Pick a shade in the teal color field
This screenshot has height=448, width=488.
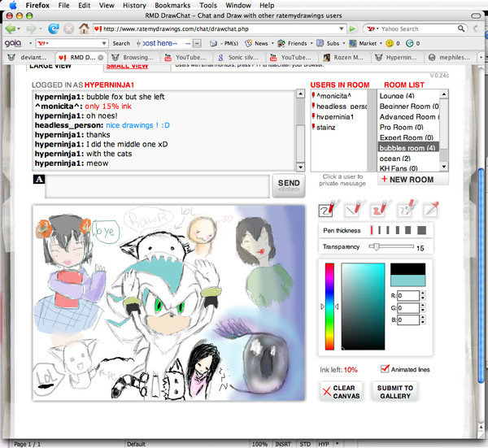[x=363, y=307]
